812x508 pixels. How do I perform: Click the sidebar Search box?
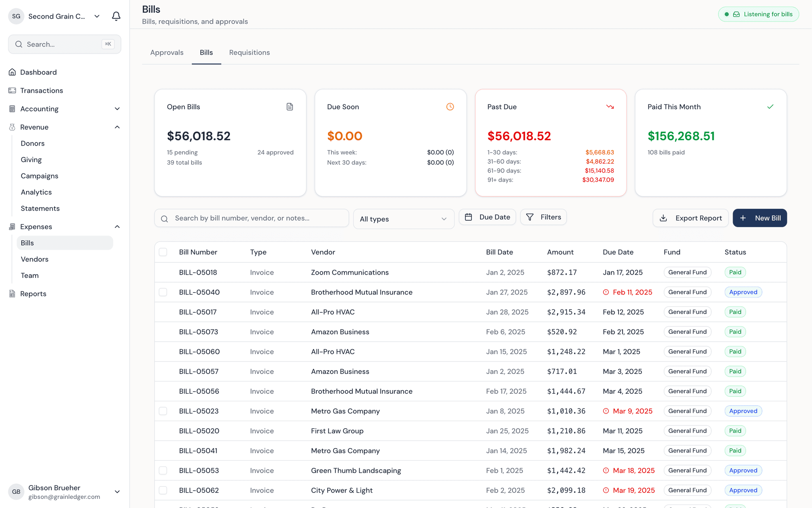[65, 44]
